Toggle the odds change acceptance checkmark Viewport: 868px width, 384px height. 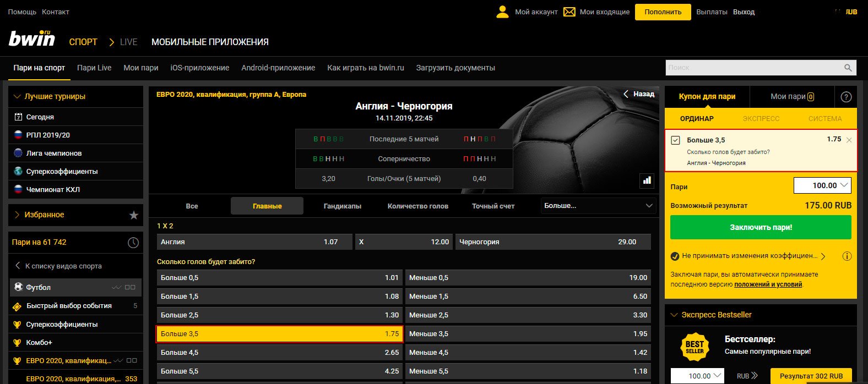[x=675, y=256]
